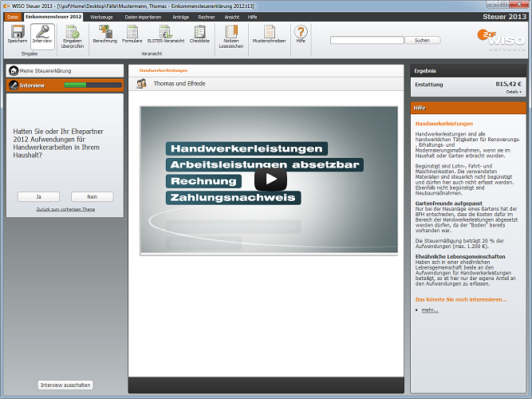Open the Musterschreiben document icon
Screen dimensions: 532x399
coord(269,32)
